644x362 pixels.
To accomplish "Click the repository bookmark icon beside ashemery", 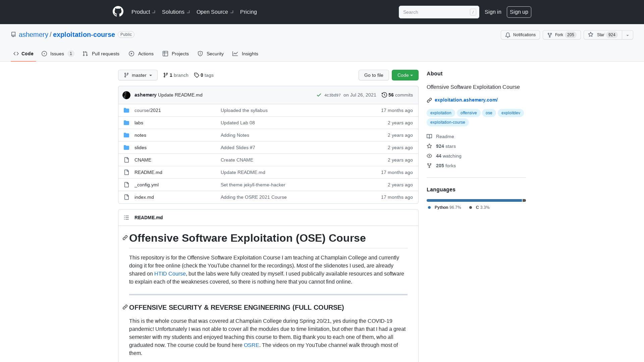I will pos(13,35).
